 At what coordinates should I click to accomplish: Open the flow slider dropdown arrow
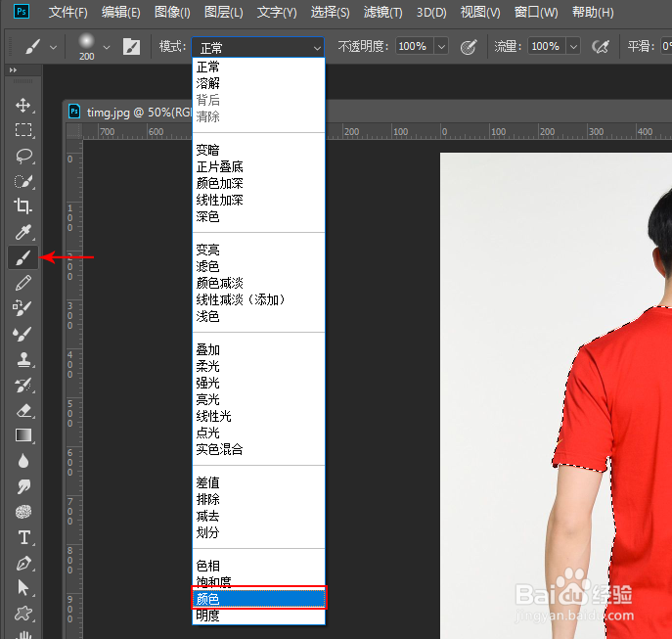573,46
